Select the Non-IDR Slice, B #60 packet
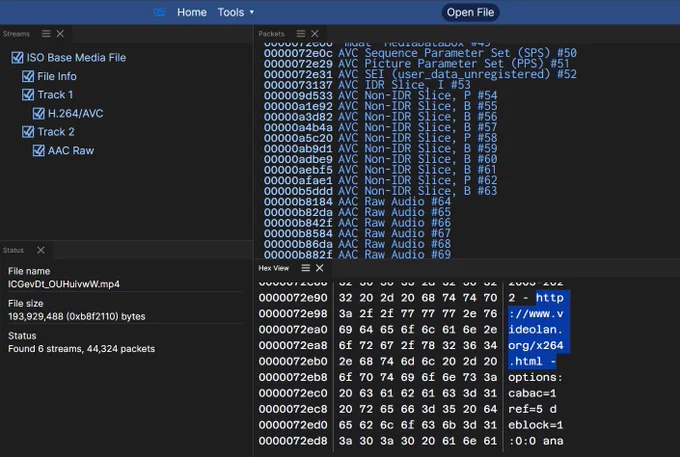The height and width of the screenshot is (457, 680). pos(380,159)
